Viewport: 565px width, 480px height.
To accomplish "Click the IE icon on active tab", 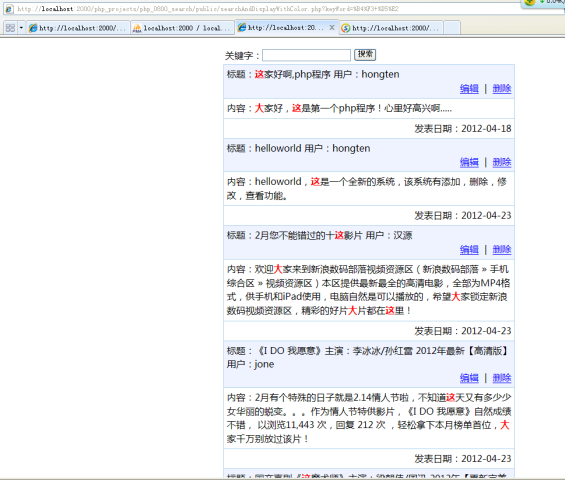I will 242,27.
